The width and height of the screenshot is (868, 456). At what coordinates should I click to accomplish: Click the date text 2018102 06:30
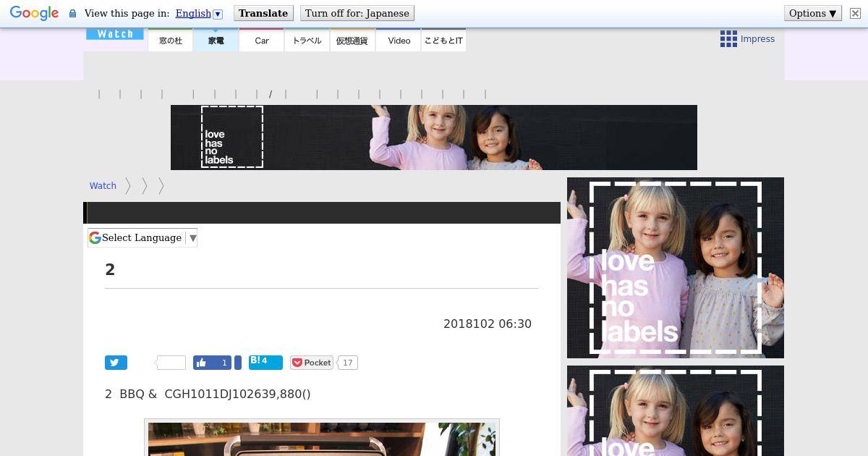coord(488,324)
